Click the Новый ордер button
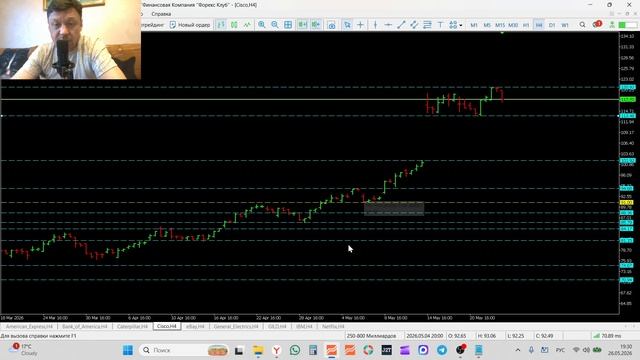Viewport: 640px width, 360px height. coord(190,25)
